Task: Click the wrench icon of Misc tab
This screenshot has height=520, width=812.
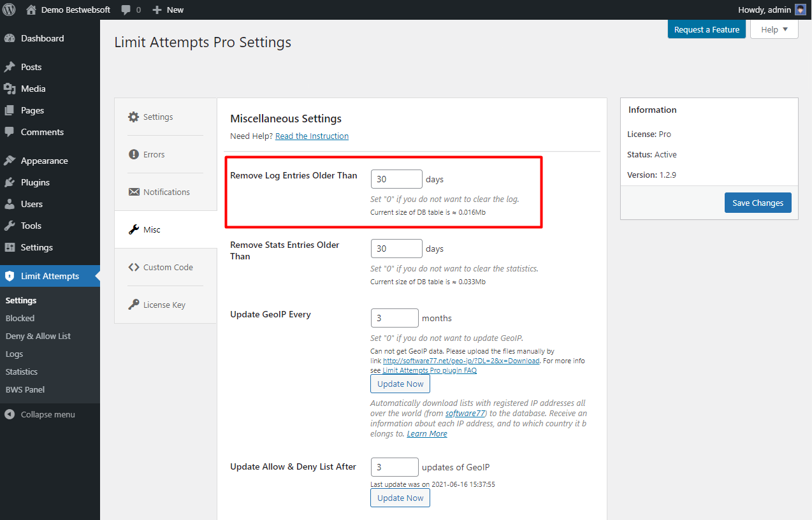Action: [x=133, y=229]
